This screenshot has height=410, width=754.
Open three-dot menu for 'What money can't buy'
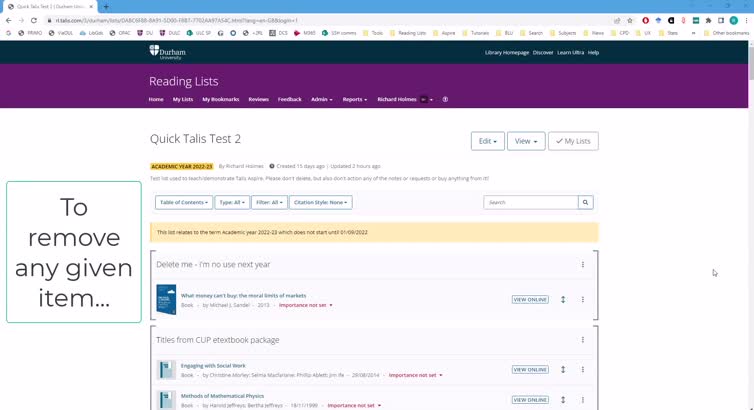point(583,299)
